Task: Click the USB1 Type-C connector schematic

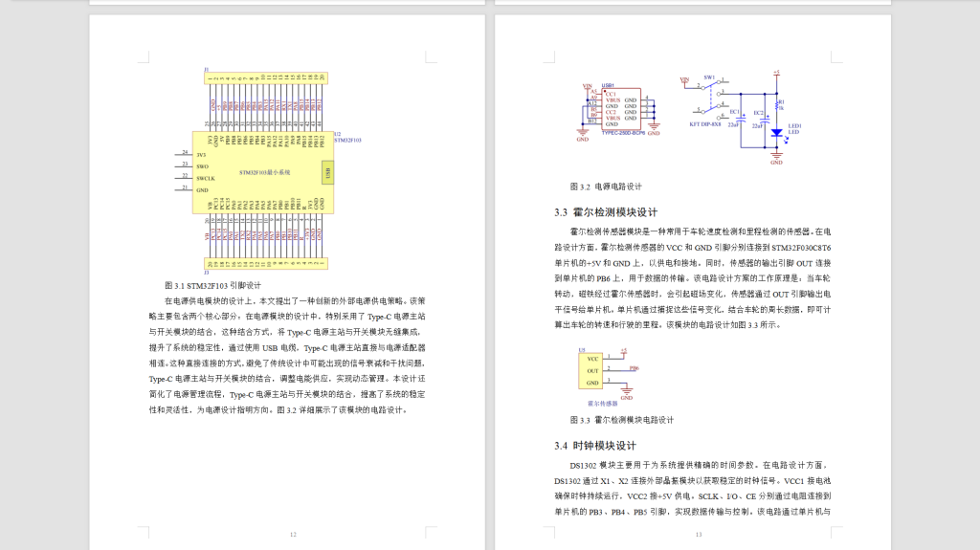Action: [619, 111]
